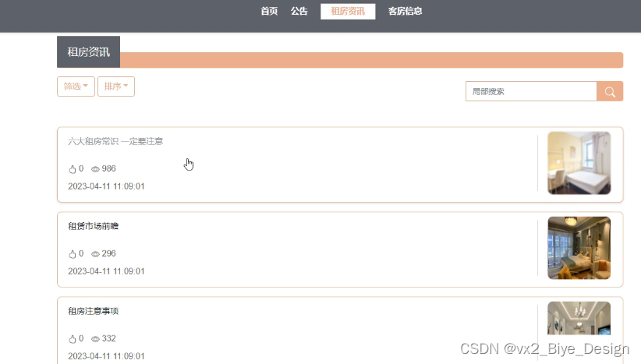The image size is (641, 364).
Task: Click the orange magnifier search button
Action: tap(610, 91)
